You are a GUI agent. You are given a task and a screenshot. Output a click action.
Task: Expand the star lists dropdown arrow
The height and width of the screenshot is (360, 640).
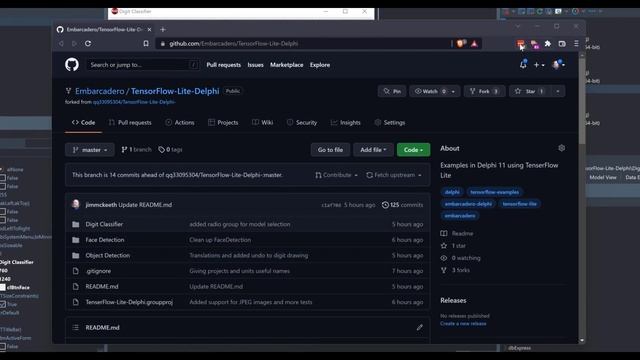558,91
